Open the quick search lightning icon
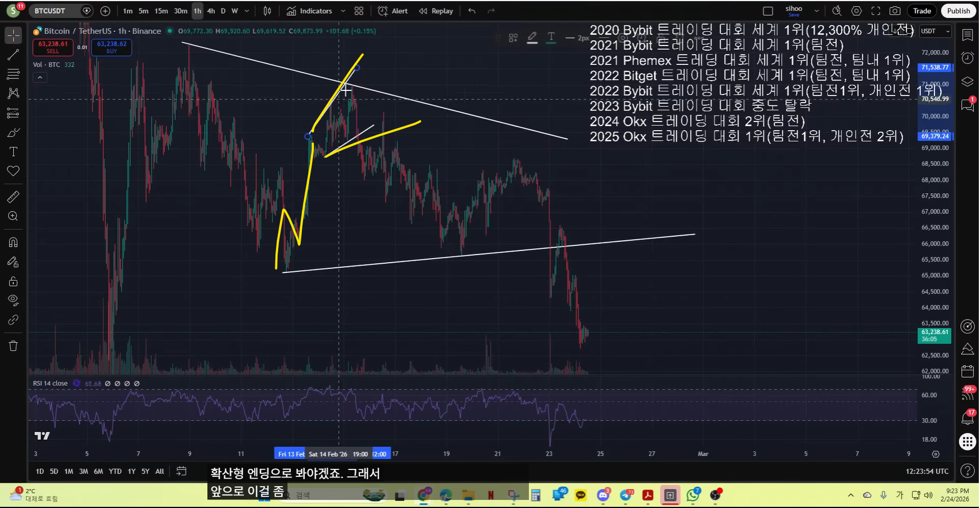 pyautogui.click(x=837, y=11)
